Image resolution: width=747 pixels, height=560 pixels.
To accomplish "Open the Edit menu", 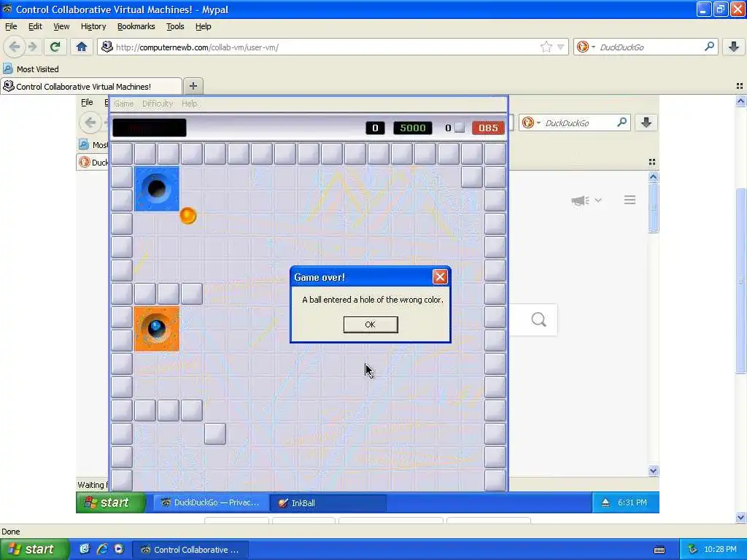I will [x=35, y=26].
